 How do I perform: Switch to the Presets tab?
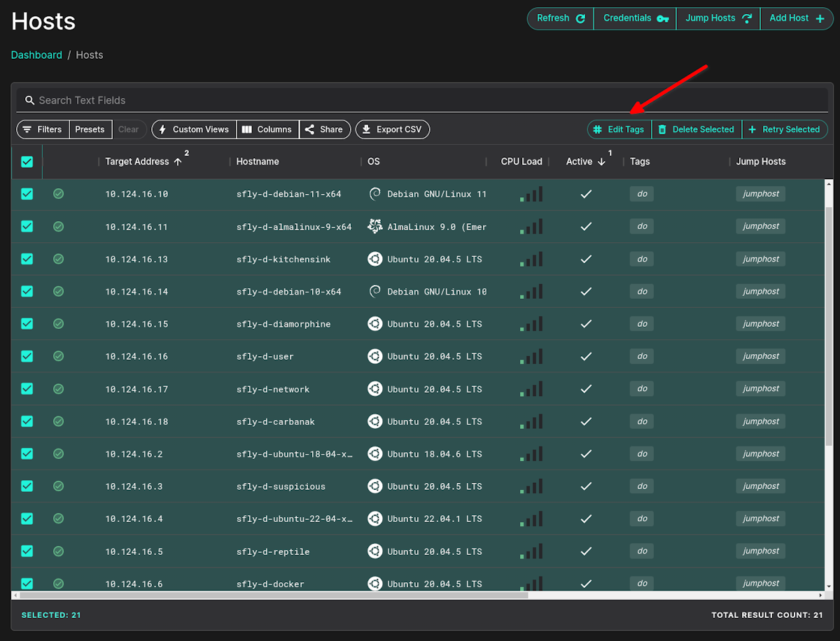(x=92, y=129)
